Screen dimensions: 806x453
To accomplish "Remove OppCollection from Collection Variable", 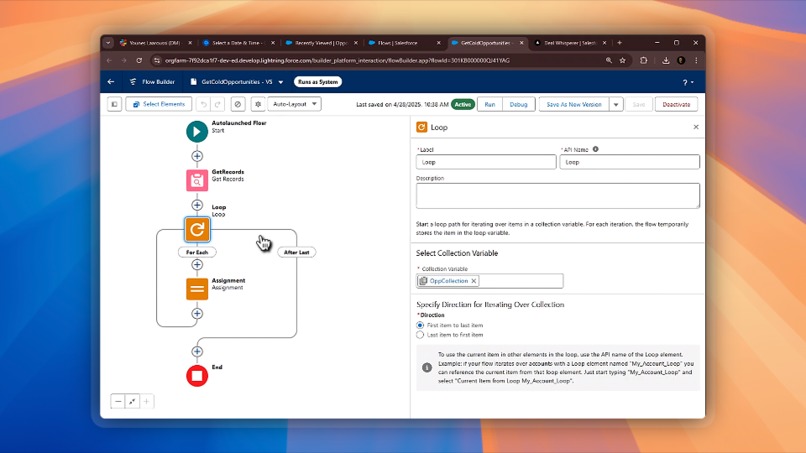I will coord(474,281).
